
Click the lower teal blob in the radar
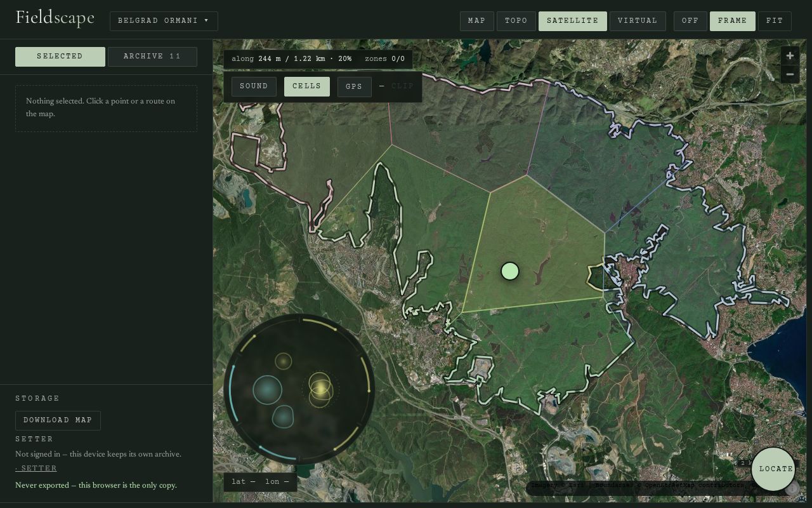283,417
